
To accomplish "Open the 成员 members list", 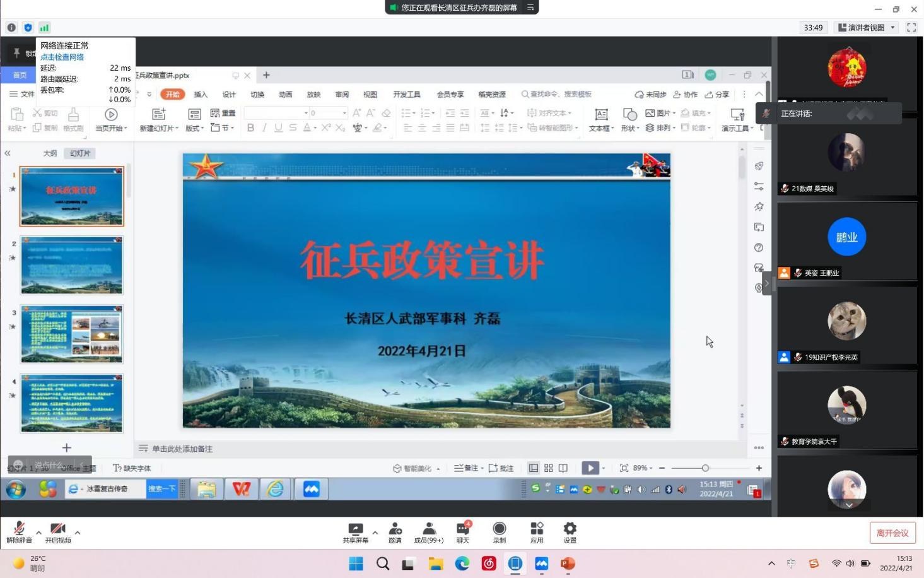I will click(x=429, y=532).
